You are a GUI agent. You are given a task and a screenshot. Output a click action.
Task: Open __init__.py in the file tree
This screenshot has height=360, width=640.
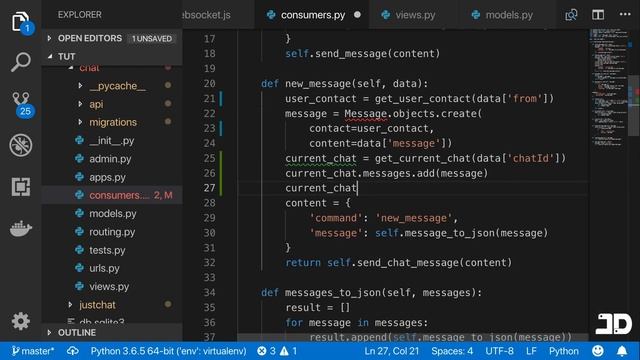point(111,140)
